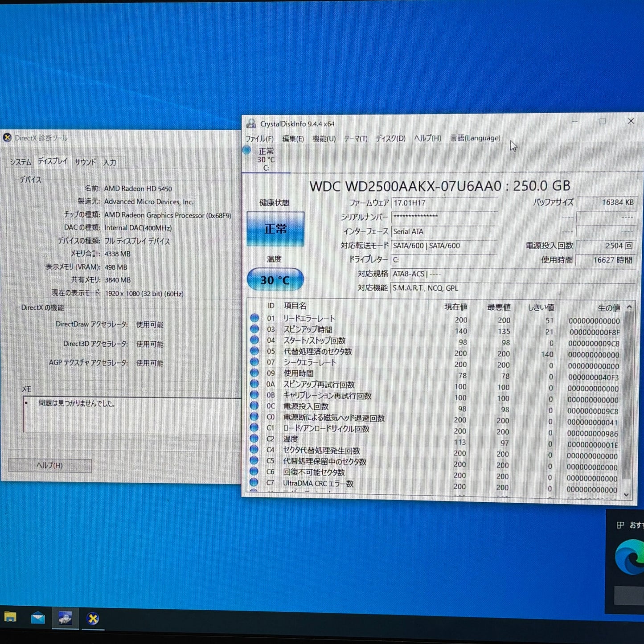Click the Microsoft Edge icon in notification

tap(631, 557)
